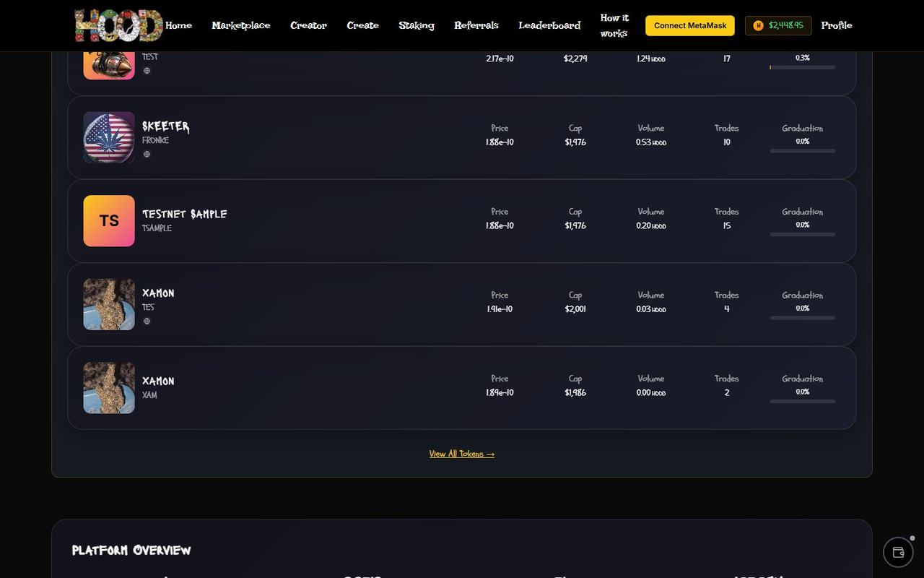
Task: Click the 0.53 HOOD volume value
Action: (651, 142)
